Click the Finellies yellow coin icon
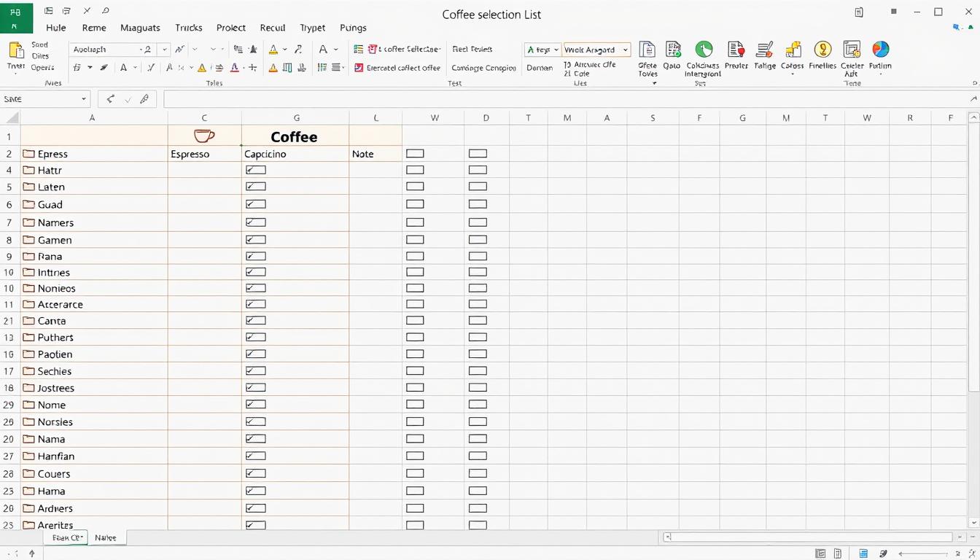The width and height of the screenshot is (980, 560). pos(822,50)
